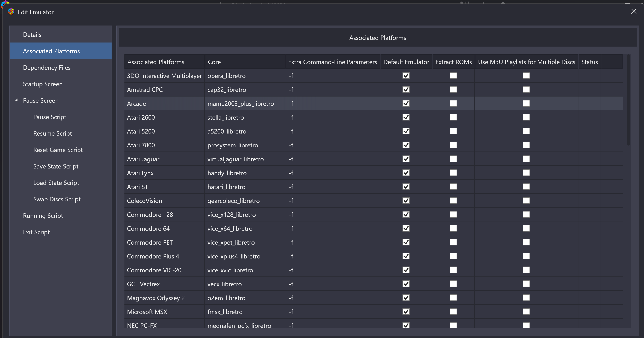Click the vice_x128_libretro core cell
This screenshot has height=338, width=644.
[x=245, y=215]
